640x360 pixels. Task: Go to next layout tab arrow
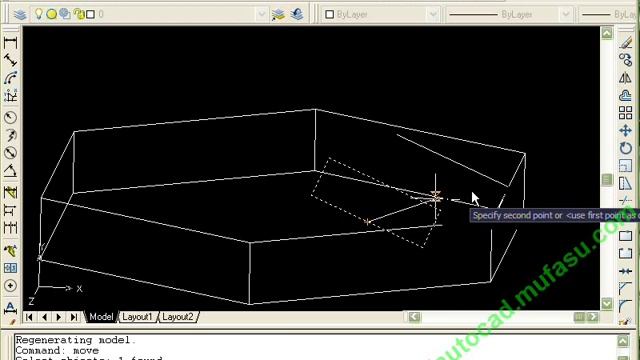(x=59, y=317)
